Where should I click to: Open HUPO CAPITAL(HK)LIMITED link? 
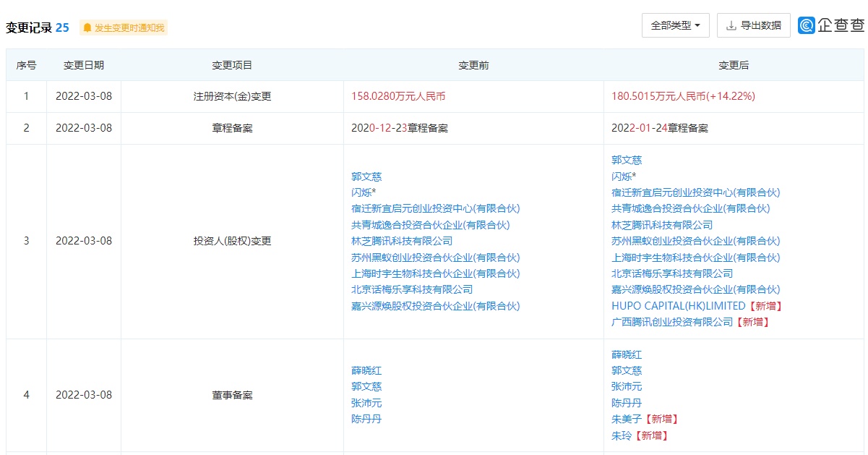(x=678, y=306)
